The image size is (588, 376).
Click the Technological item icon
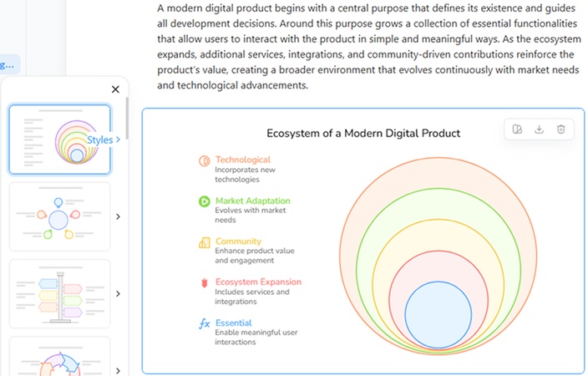205,160
